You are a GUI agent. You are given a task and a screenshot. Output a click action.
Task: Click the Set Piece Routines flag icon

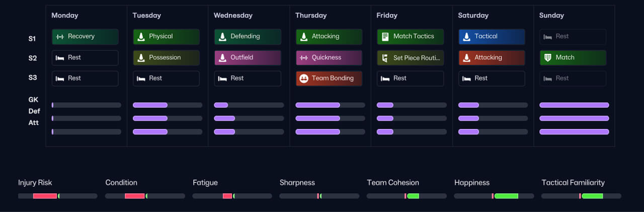click(x=385, y=58)
